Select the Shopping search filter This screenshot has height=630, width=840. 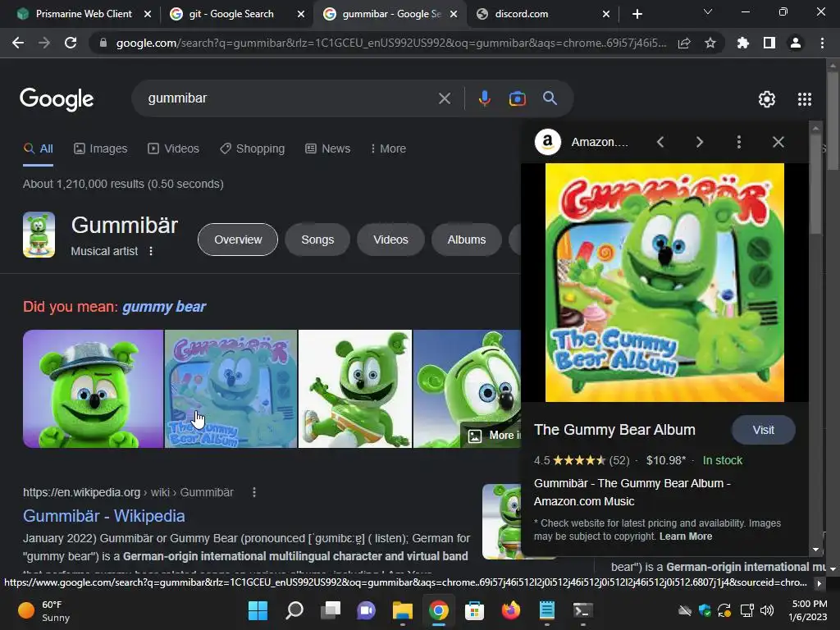pyautogui.click(x=253, y=148)
